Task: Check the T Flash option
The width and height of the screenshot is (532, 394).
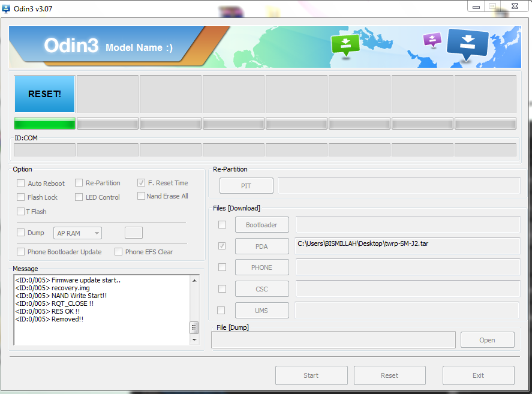Action: (21, 212)
